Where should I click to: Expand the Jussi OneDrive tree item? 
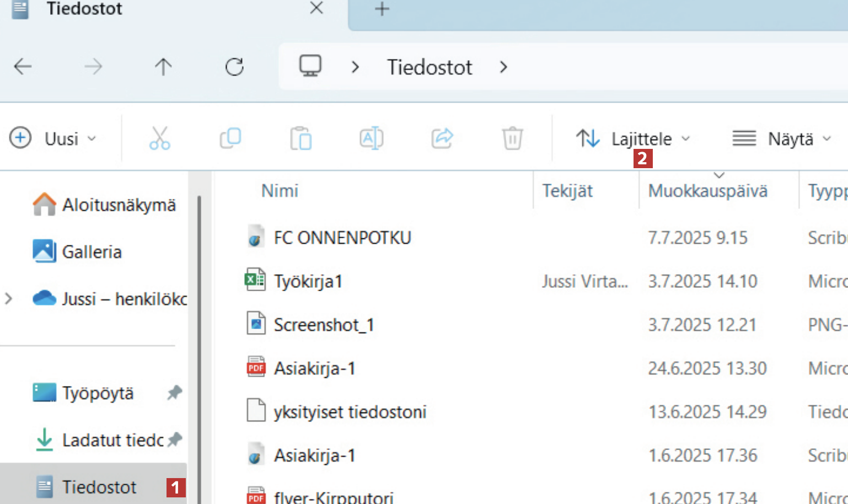click(9, 299)
